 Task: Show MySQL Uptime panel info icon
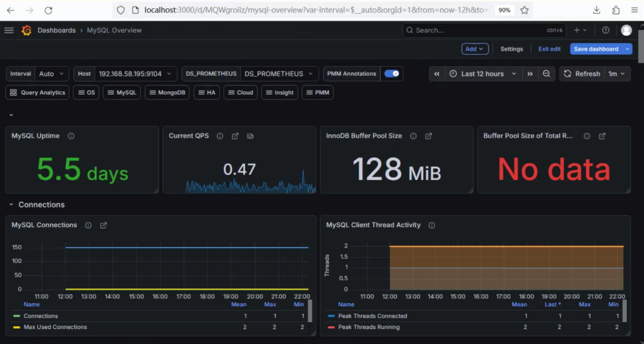[71, 136]
